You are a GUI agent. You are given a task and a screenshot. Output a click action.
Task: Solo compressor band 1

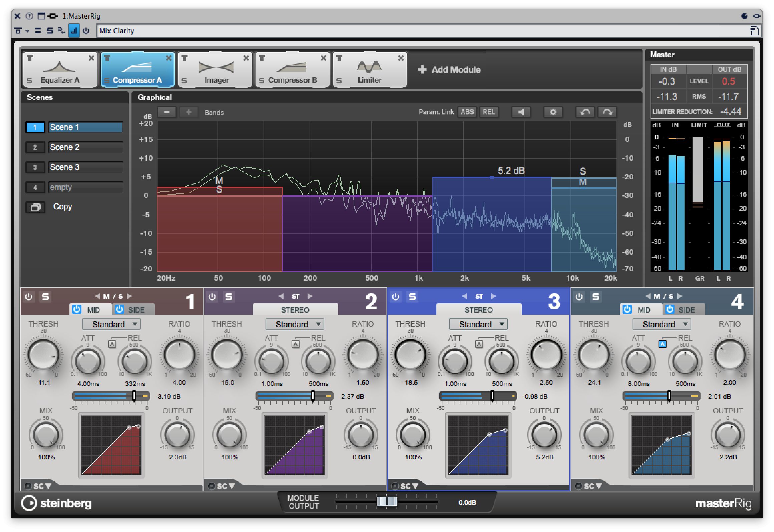pyautogui.click(x=45, y=296)
